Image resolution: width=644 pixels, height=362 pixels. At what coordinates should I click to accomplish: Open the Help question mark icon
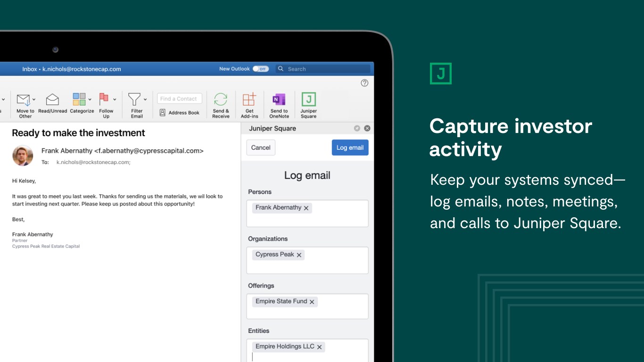[x=364, y=83]
